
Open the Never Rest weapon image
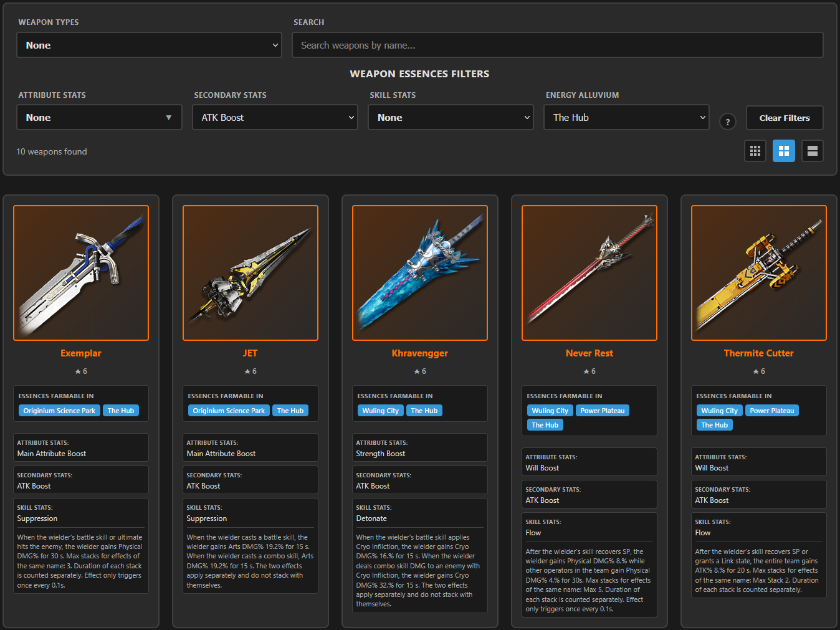589,273
